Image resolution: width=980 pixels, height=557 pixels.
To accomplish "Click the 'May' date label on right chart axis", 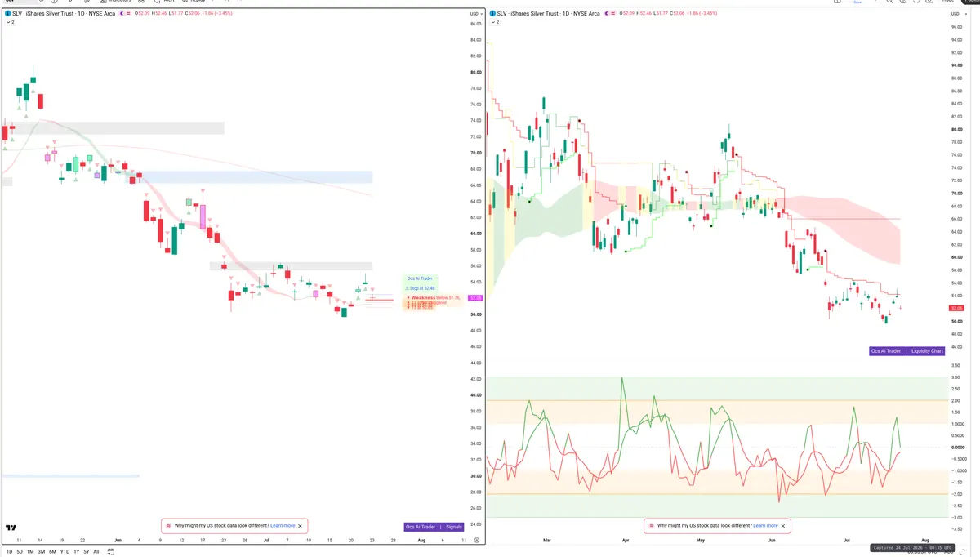I will click(x=700, y=541).
